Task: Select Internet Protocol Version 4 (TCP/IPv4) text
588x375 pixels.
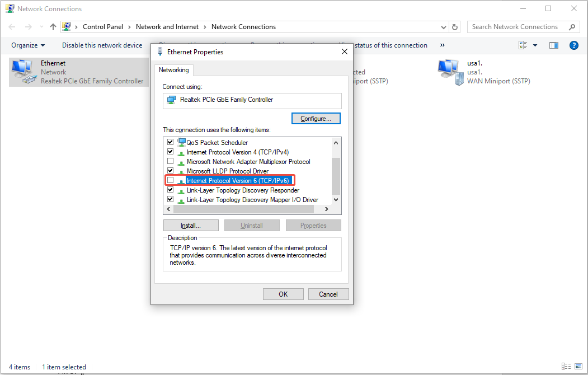Action: pyautogui.click(x=238, y=152)
